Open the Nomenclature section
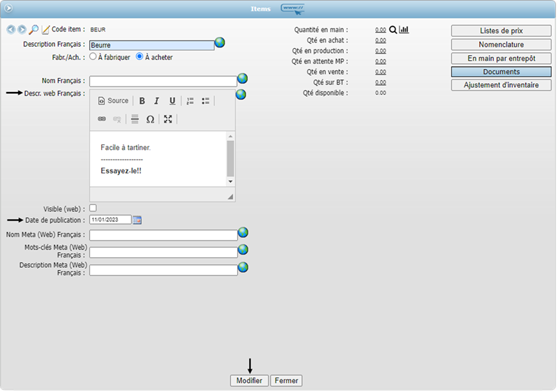558x392 pixels. click(x=501, y=45)
